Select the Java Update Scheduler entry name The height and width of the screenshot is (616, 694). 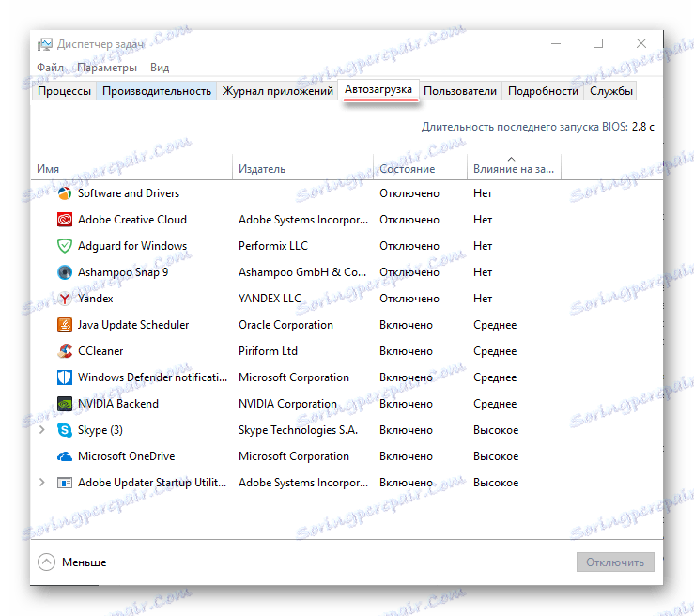tap(133, 325)
